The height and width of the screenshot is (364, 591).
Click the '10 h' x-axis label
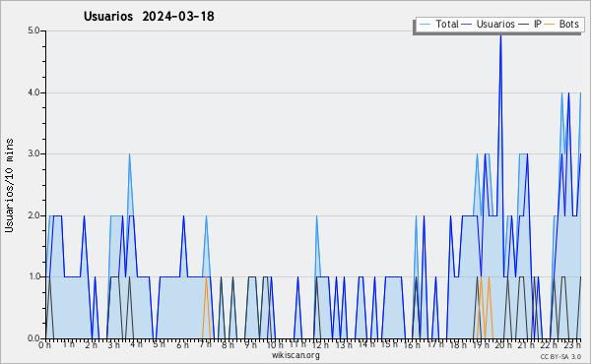(275, 344)
